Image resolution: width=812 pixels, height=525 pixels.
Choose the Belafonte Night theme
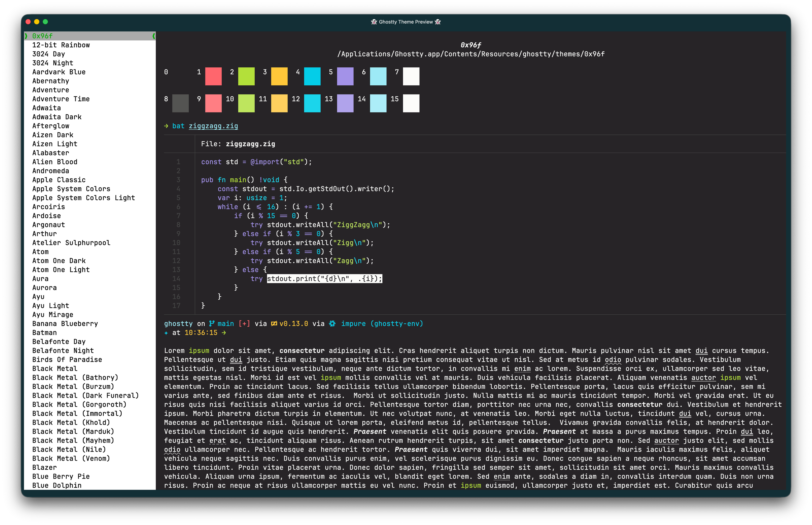[x=63, y=350]
